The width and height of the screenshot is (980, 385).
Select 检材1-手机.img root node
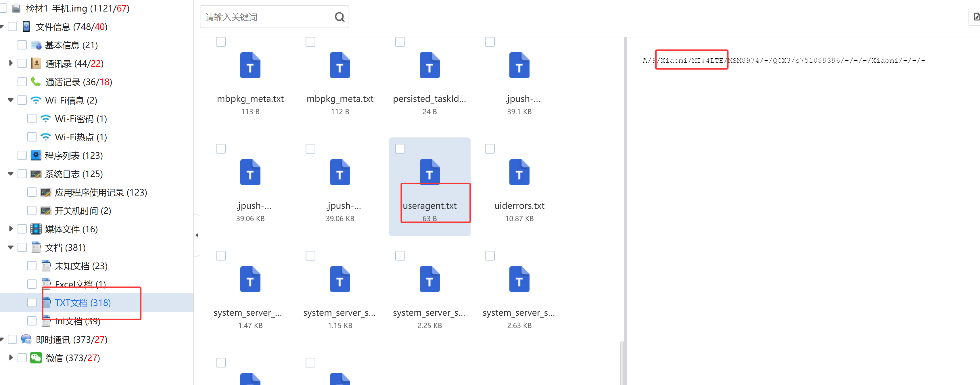pyautogui.click(x=78, y=8)
